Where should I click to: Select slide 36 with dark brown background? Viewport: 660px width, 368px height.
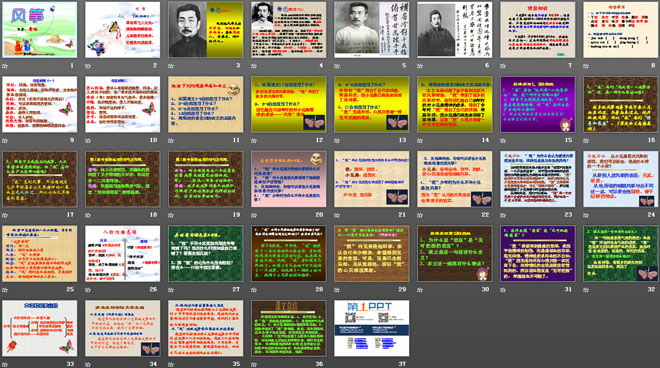tap(289, 328)
